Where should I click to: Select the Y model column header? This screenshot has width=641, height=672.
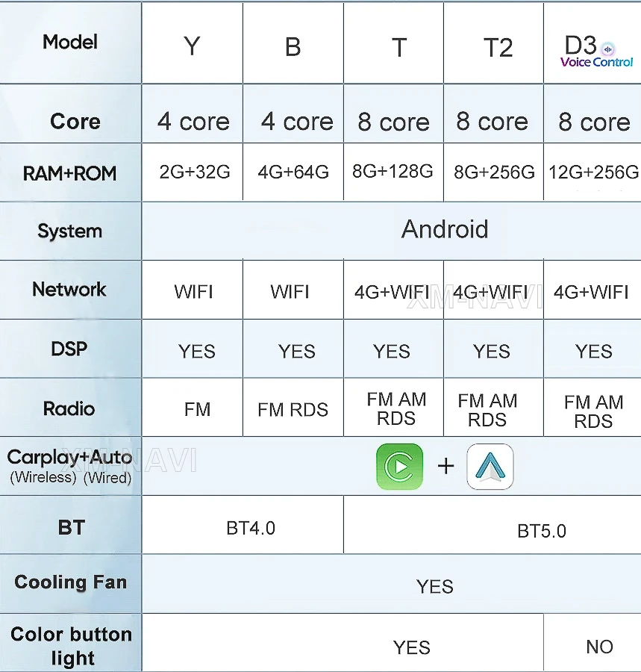192,46
